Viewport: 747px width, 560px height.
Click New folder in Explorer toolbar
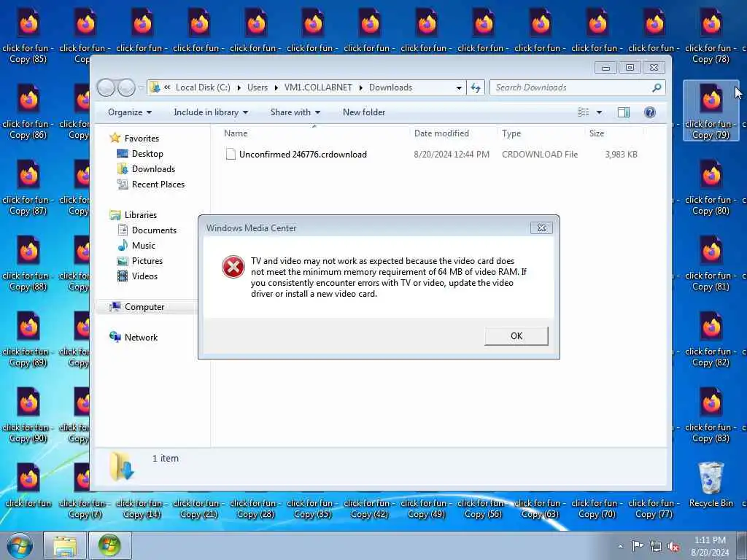[364, 112]
